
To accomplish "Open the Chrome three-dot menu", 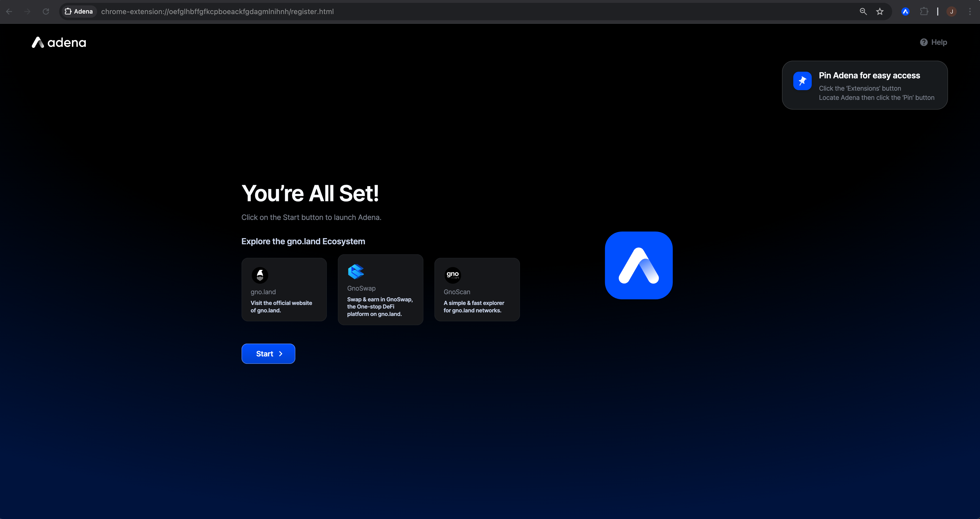I will point(970,12).
